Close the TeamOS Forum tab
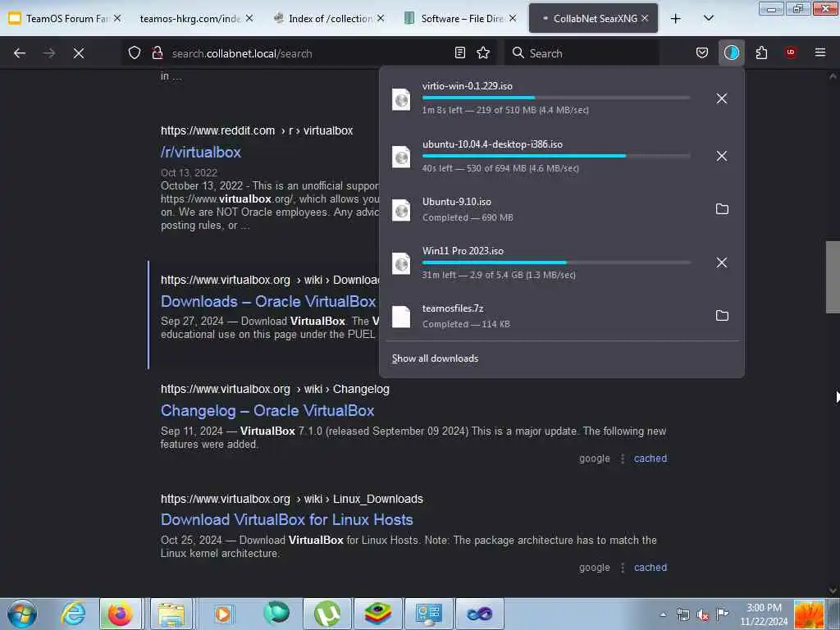This screenshot has height=630, width=840. [x=117, y=18]
